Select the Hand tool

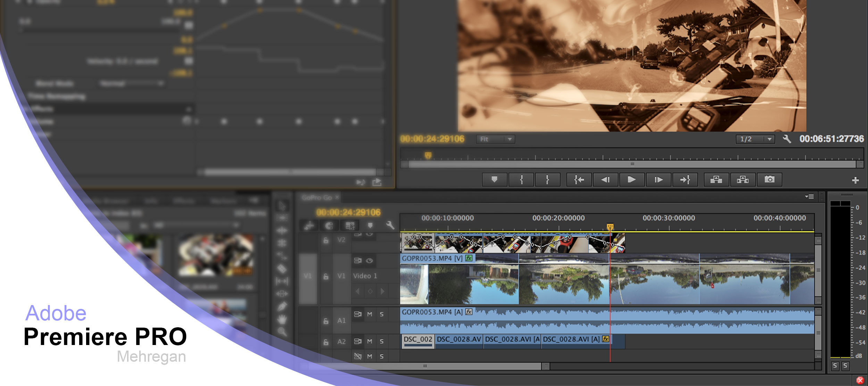tap(282, 319)
